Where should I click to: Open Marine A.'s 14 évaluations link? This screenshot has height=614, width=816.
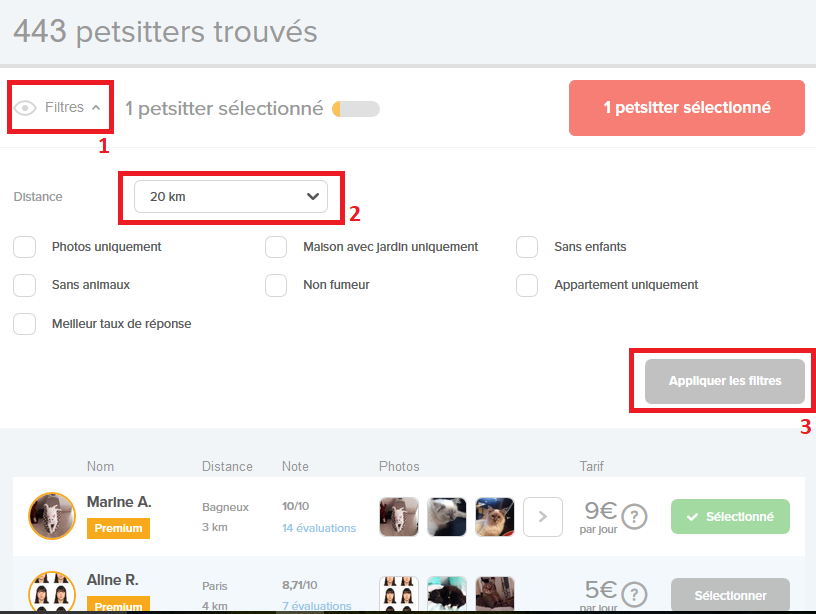(318, 528)
